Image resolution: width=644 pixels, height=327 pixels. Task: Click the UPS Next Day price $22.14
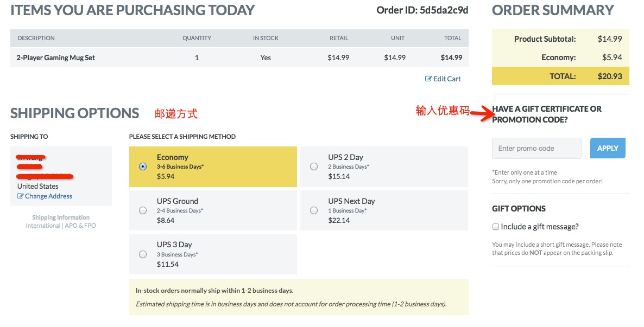(339, 220)
